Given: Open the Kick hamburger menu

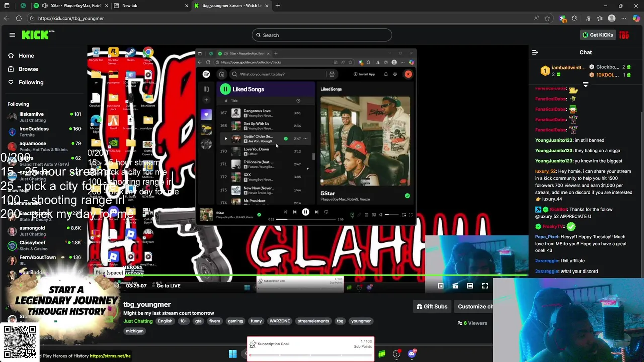Looking at the screenshot, I should click(12, 35).
